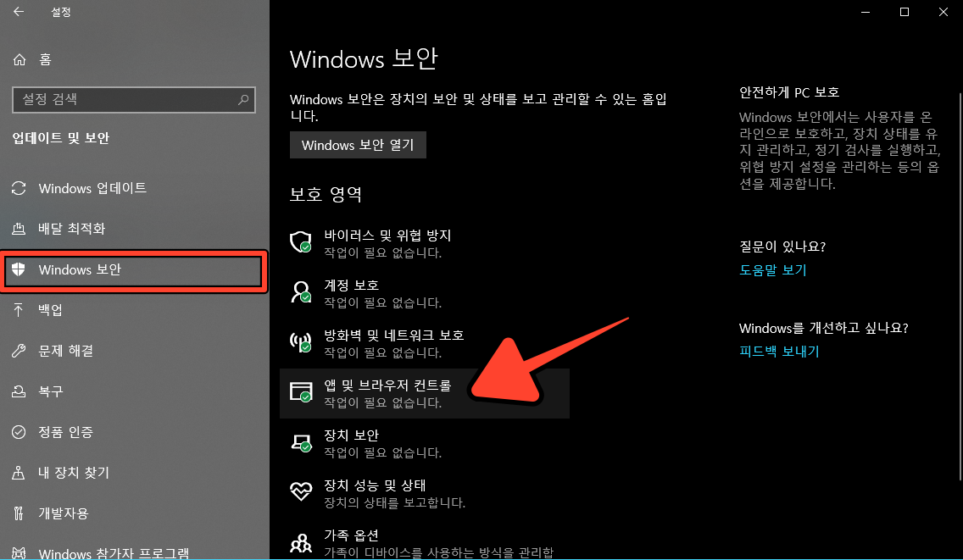
Task: Click the 방화벽 및 네트워크 보호 antenna icon
Action: click(301, 342)
